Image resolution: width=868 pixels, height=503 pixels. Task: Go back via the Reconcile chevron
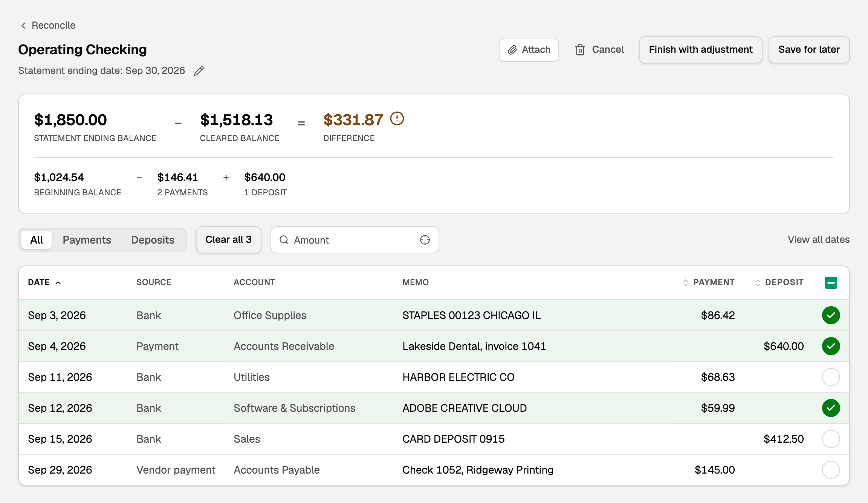tap(23, 25)
